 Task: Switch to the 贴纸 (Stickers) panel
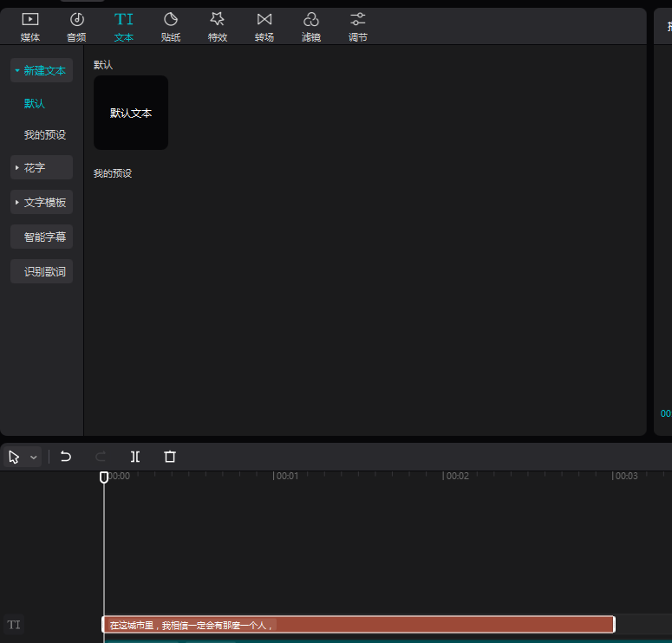(171, 26)
